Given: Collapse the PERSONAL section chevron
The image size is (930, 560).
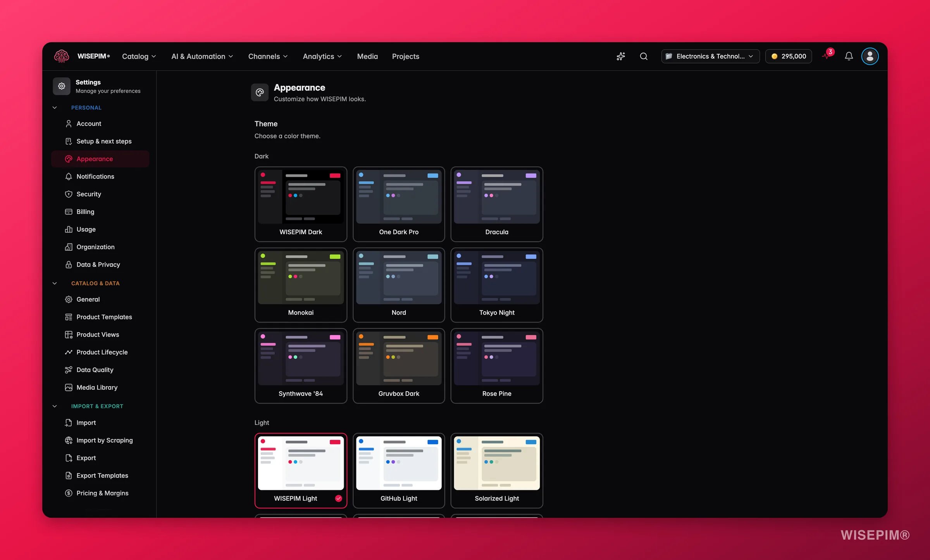Looking at the screenshot, I should pyautogui.click(x=55, y=108).
